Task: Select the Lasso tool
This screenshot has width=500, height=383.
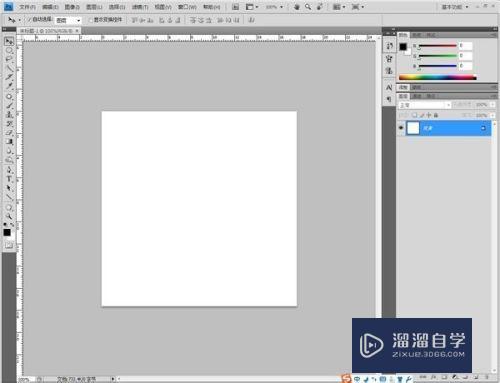Action: click(9, 60)
